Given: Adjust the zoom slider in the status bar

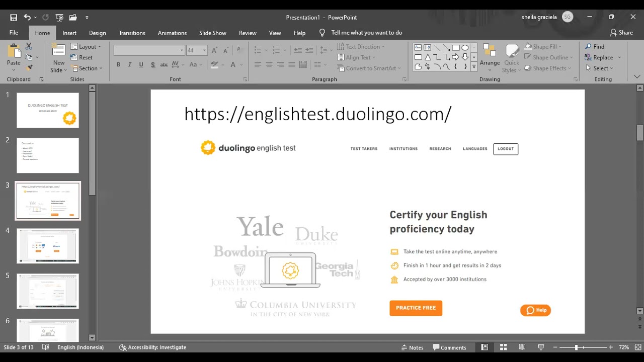Looking at the screenshot, I should coord(576,347).
